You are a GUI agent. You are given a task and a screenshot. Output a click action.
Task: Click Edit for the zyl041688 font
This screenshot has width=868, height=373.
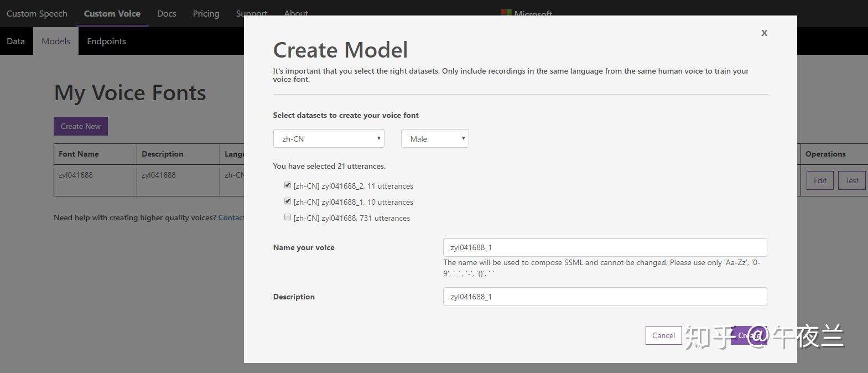(820, 180)
